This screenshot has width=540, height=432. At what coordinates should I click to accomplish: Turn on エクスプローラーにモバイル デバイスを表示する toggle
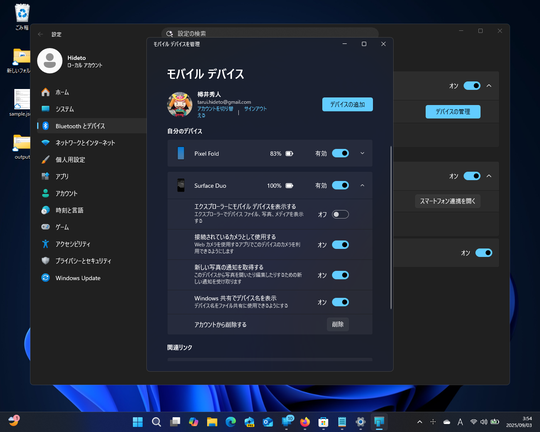tap(340, 214)
